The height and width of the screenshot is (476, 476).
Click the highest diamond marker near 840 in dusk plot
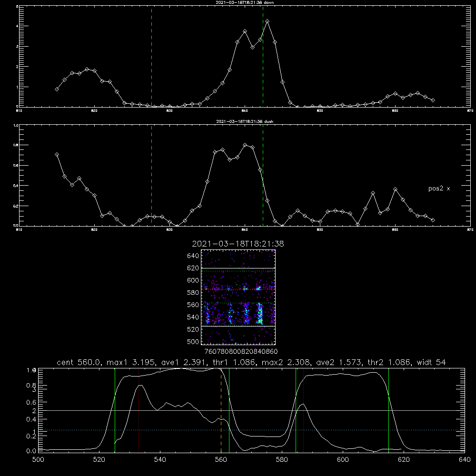(x=245, y=145)
